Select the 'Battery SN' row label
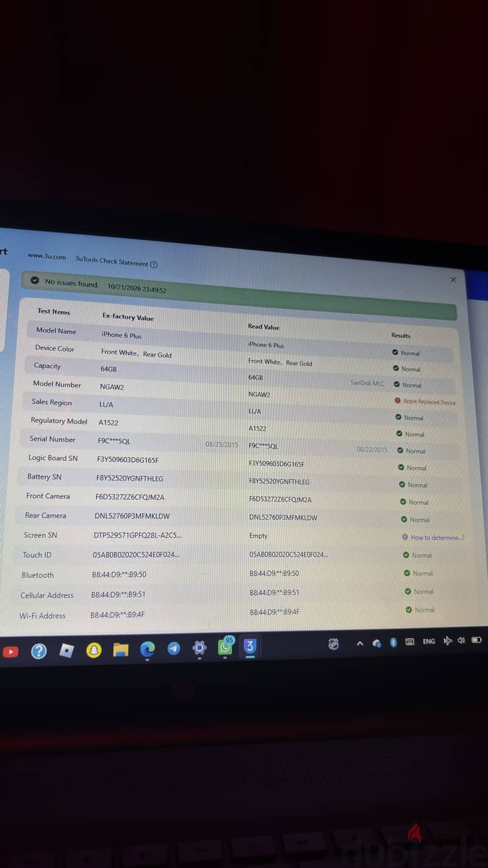The image size is (488, 868). [x=44, y=477]
